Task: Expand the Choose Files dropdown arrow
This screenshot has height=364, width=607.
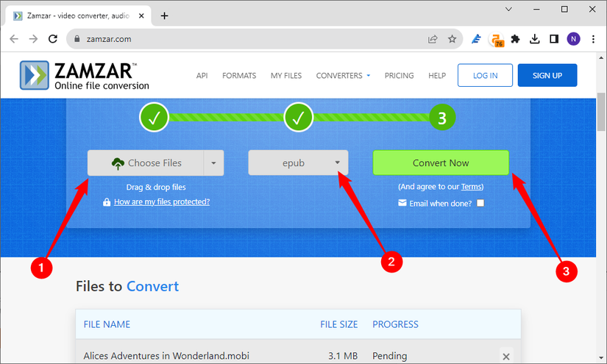Action: coord(213,163)
